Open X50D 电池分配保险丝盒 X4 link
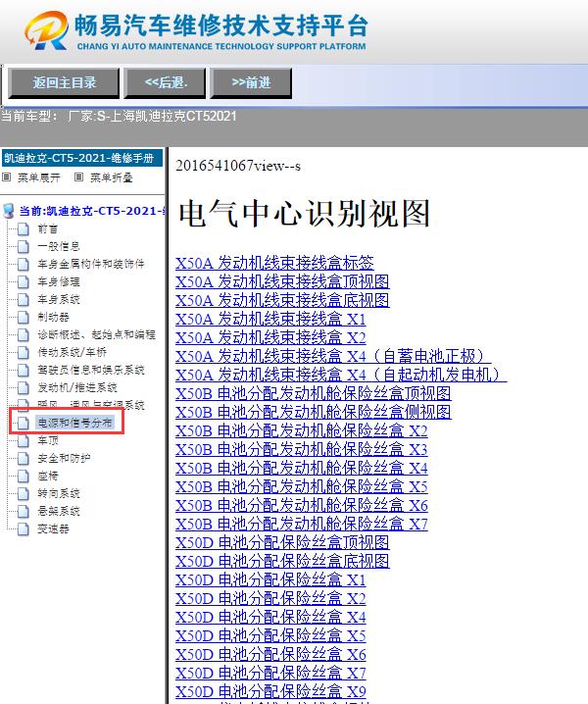Image resolution: width=588 pixels, height=704 pixels. (270, 617)
